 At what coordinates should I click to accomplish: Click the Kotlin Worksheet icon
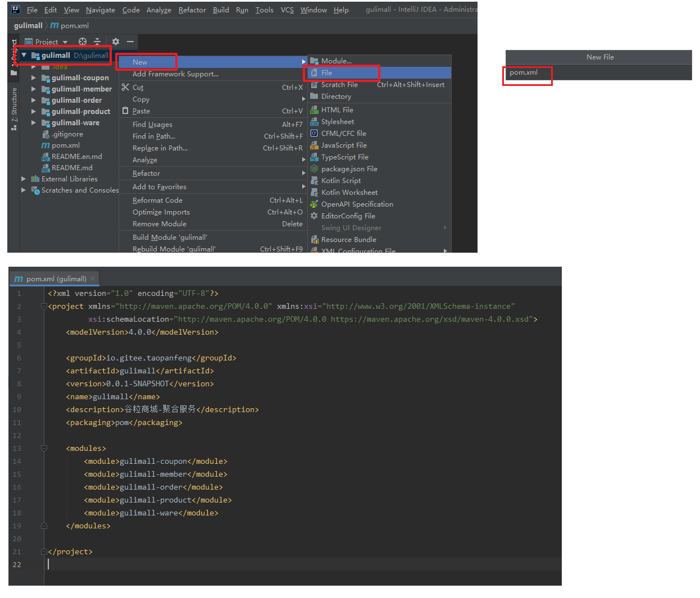coord(315,193)
